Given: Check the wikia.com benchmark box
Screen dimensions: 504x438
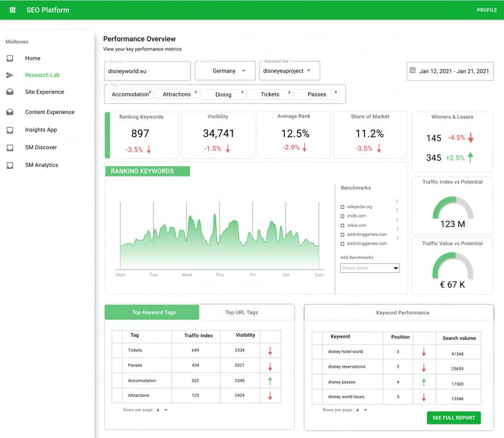Looking at the screenshot, I should [342, 225].
